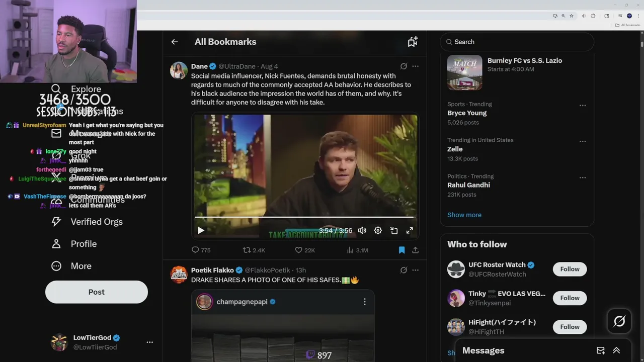Screen dimensions: 644x362
Task: Open Grok icon on Dane's post
Action: [404, 66]
